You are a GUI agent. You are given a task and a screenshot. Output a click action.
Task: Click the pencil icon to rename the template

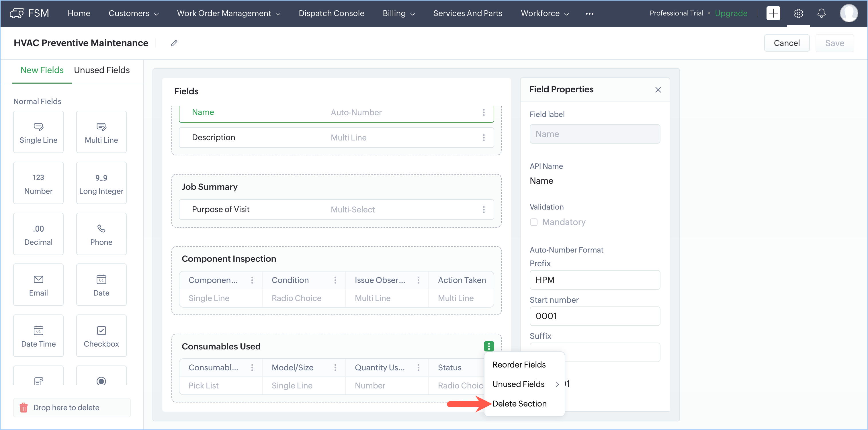pyautogui.click(x=174, y=43)
